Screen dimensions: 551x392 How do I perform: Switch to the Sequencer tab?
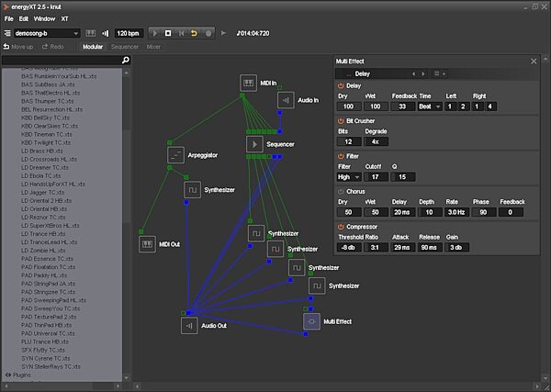tap(125, 47)
